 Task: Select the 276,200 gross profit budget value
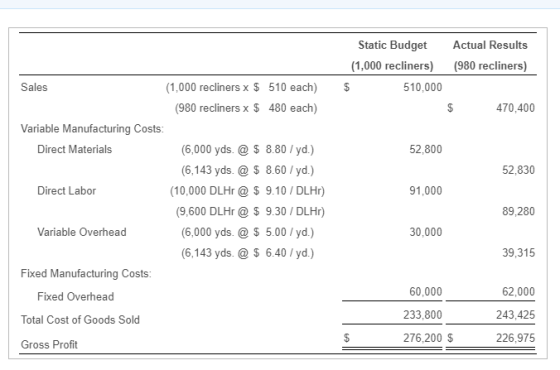pyautogui.click(x=422, y=338)
